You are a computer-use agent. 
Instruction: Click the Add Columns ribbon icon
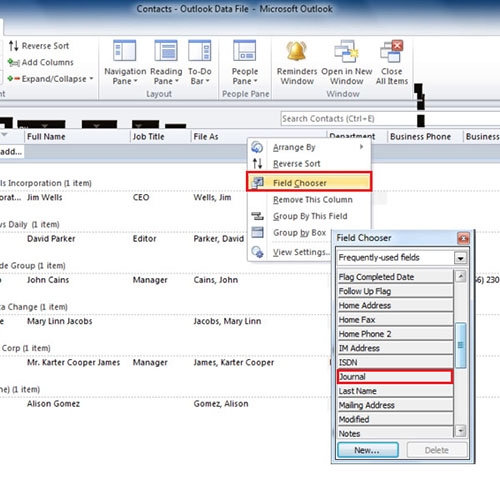point(13,62)
